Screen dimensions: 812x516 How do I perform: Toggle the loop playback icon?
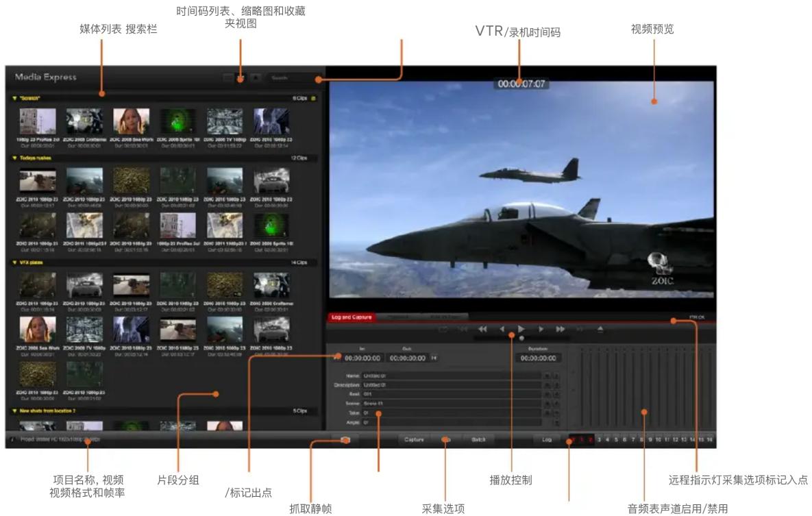click(x=443, y=329)
